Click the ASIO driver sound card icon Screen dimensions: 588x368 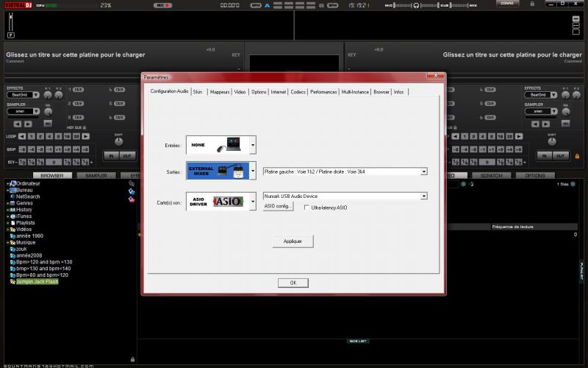[x=218, y=201]
